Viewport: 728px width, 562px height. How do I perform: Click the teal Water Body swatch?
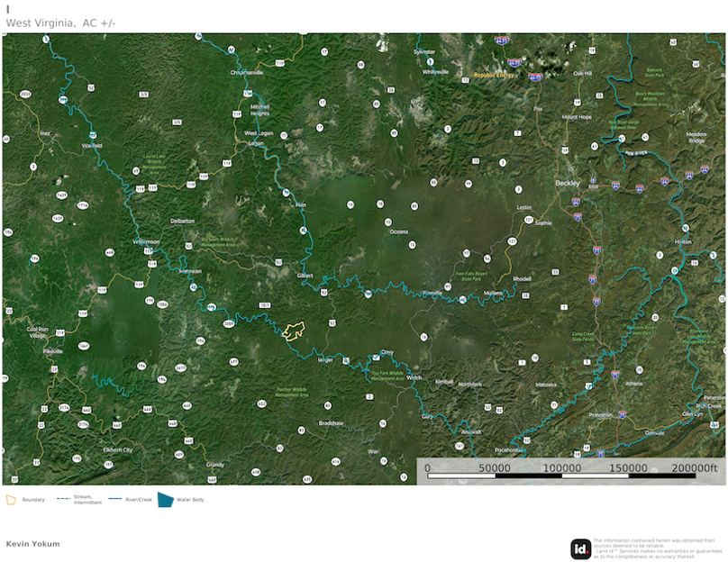(166, 499)
